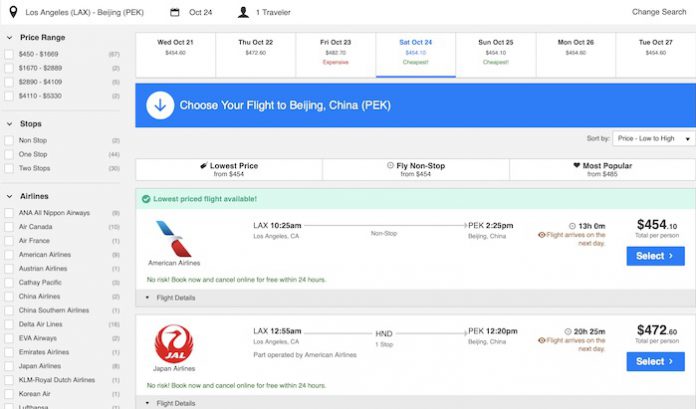Collapse the Price Range filter section
The height and width of the screenshot is (409, 696).
pos(9,38)
